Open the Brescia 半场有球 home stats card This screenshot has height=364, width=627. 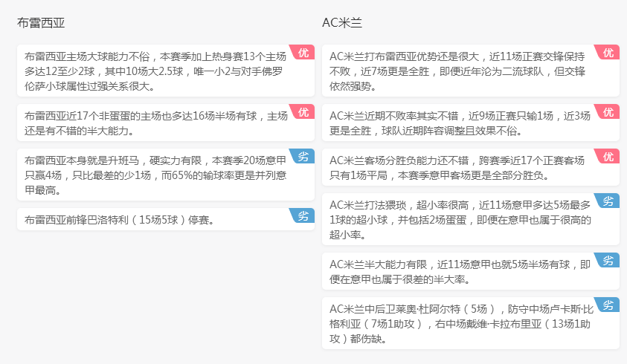point(166,123)
